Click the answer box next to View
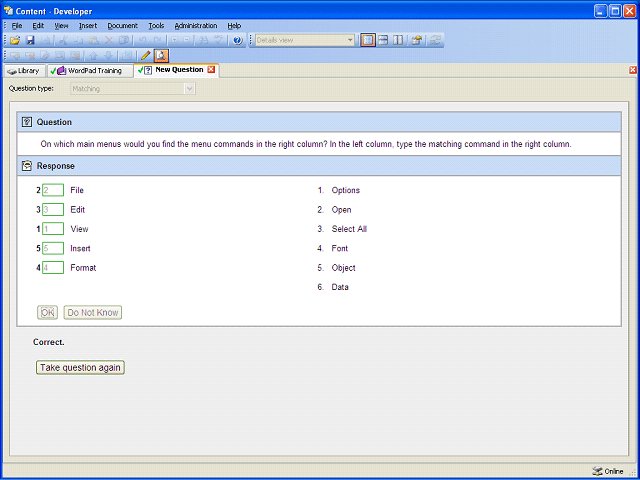The image size is (640, 480). coord(53,229)
